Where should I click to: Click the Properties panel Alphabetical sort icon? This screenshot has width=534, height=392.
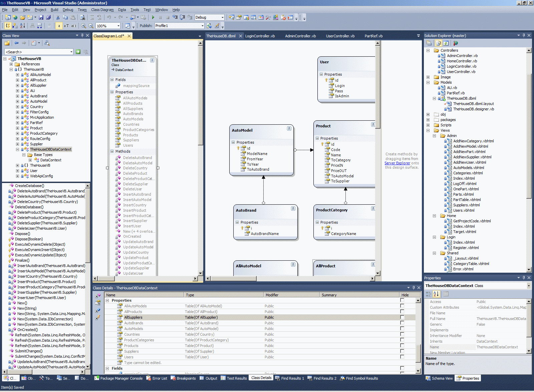(436, 294)
